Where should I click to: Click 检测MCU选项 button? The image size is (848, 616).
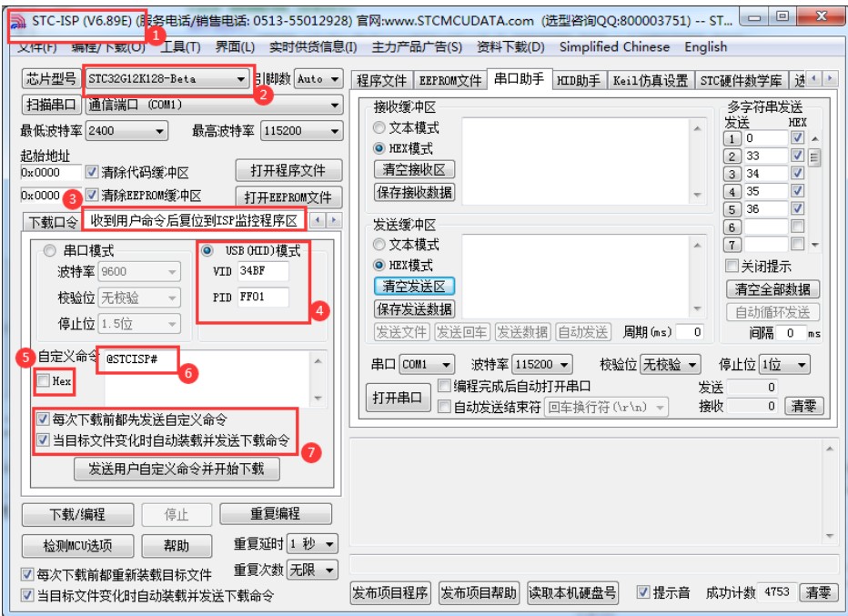point(77,545)
